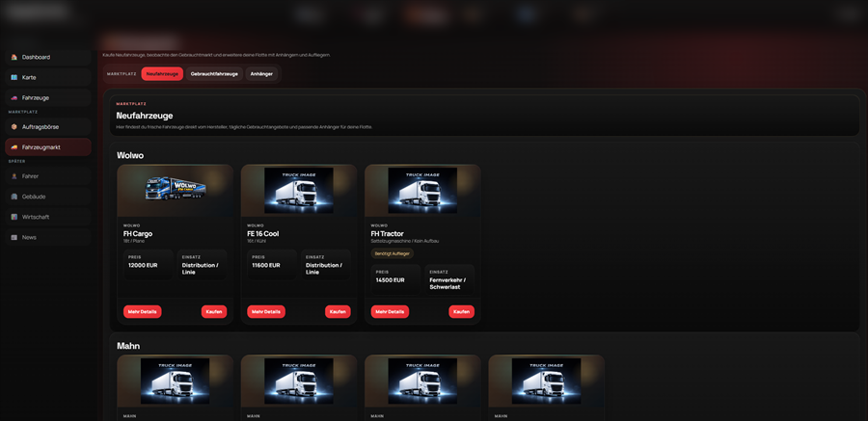The height and width of the screenshot is (421, 868).
Task: Show Mehr Details for FH Cargo
Action: pyautogui.click(x=142, y=311)
